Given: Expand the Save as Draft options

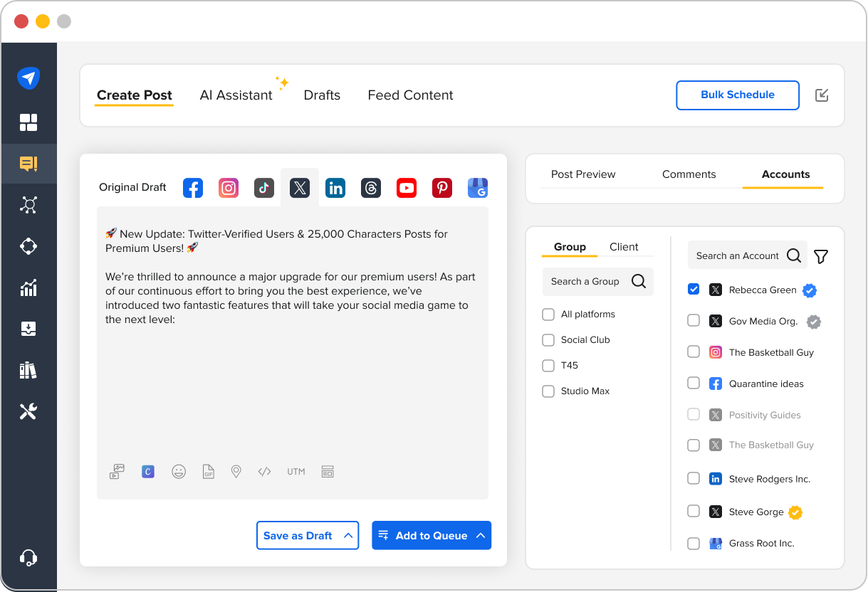Looking at the screenshot, I should click(348, 535).
